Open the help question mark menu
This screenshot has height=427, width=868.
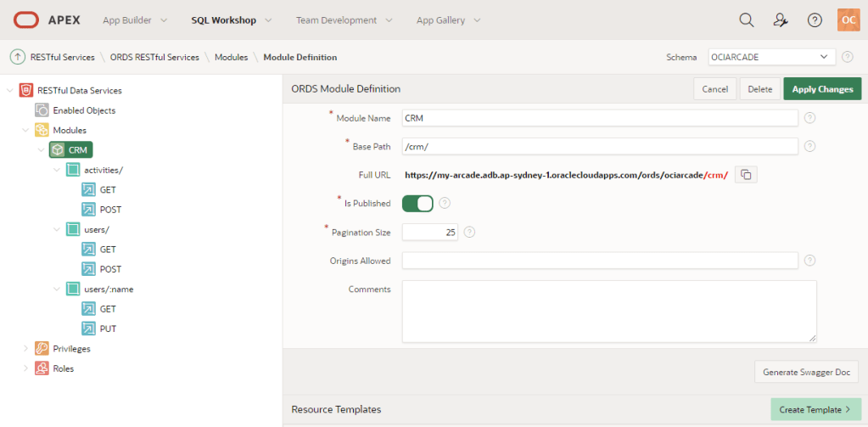[815, 20]
